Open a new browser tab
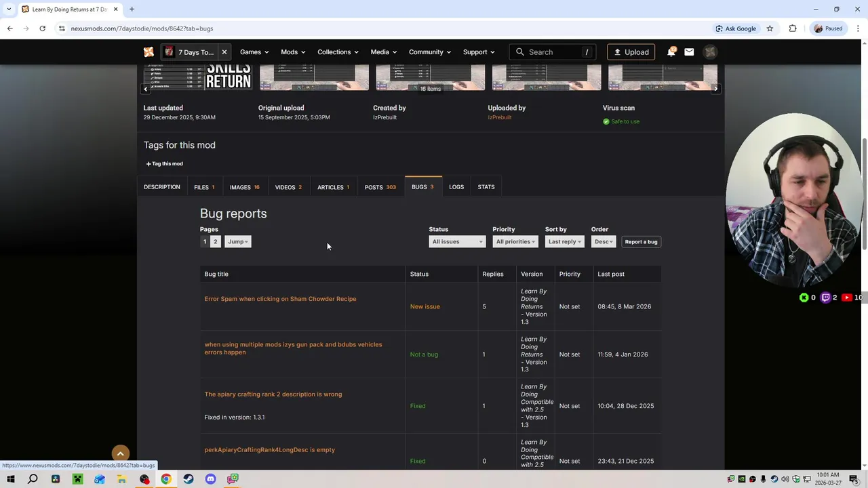The height and width of the screenshot is (488, 868). pyautogui.click(x=132, y=9)
